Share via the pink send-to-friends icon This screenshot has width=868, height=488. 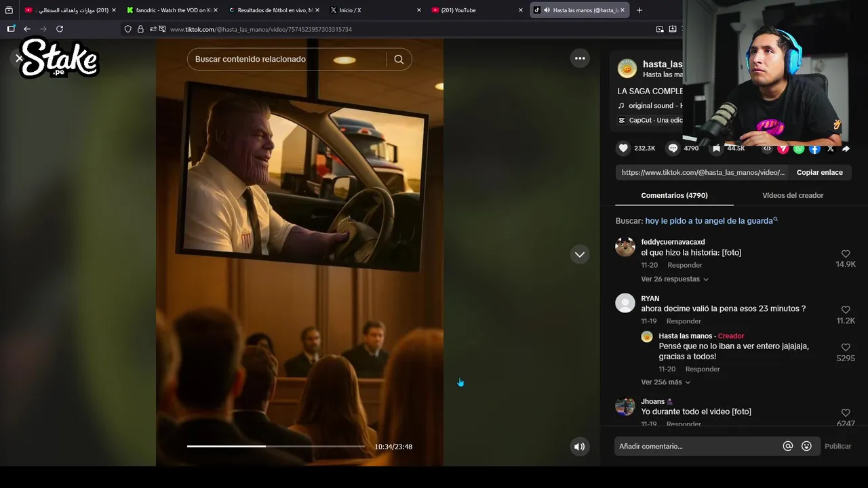783,148
